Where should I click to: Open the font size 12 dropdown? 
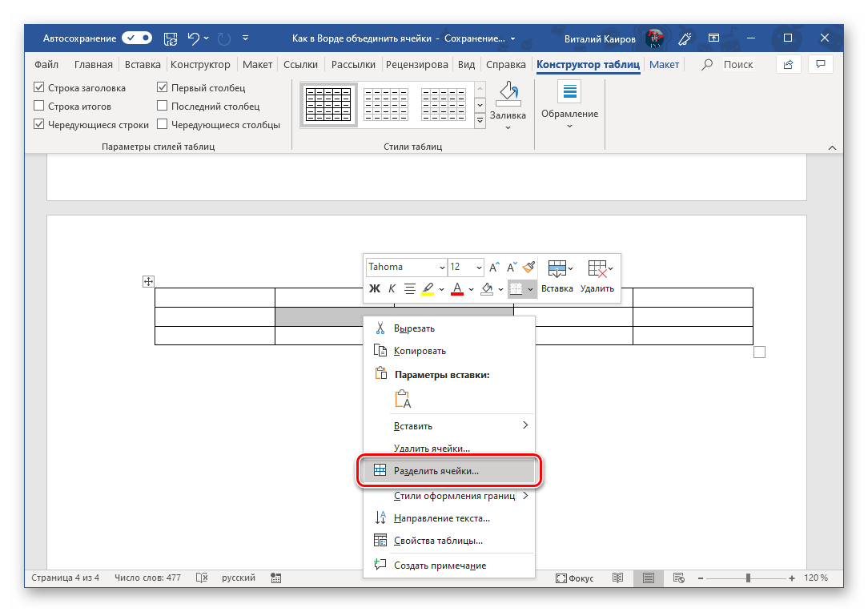pyautogui.click(x=479, y=268)
